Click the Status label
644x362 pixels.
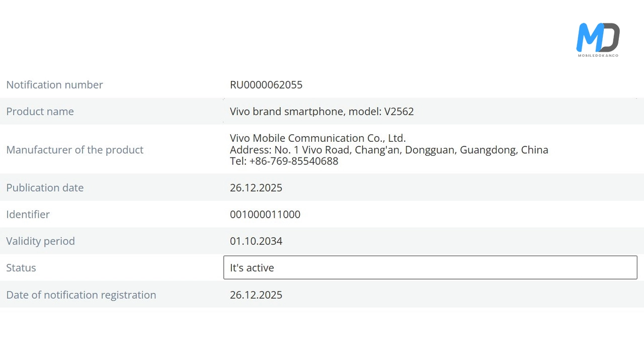[21, 267]
